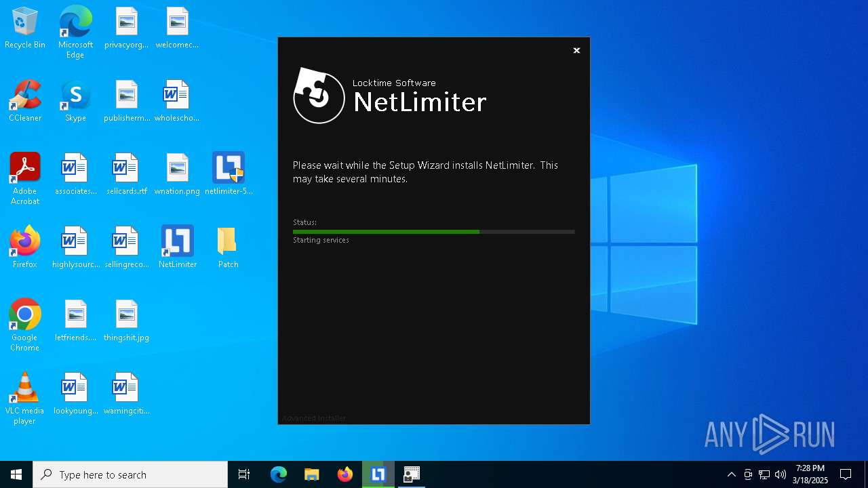Select the associates Word document icon
Screen dimensions: 868x488
point(75,175)
